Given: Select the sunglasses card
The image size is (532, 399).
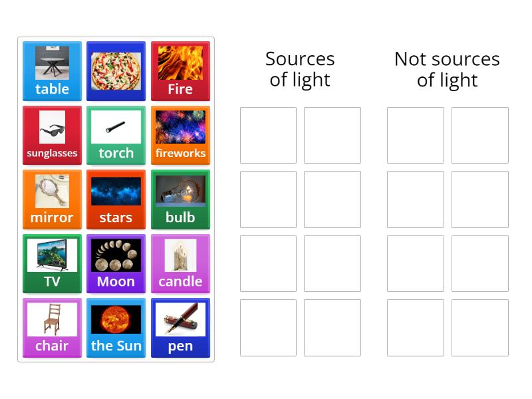Looking at the screenshot, I should [x=52, y=136].
